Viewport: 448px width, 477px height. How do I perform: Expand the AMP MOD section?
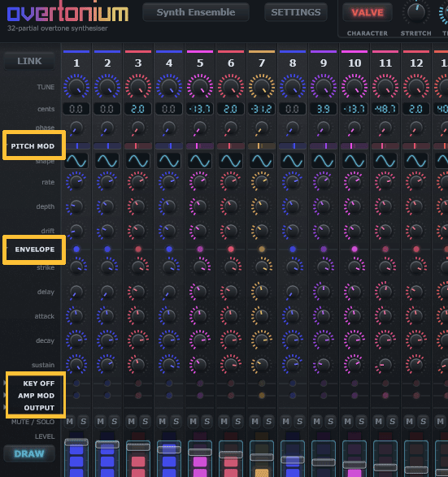pos(36,396)
